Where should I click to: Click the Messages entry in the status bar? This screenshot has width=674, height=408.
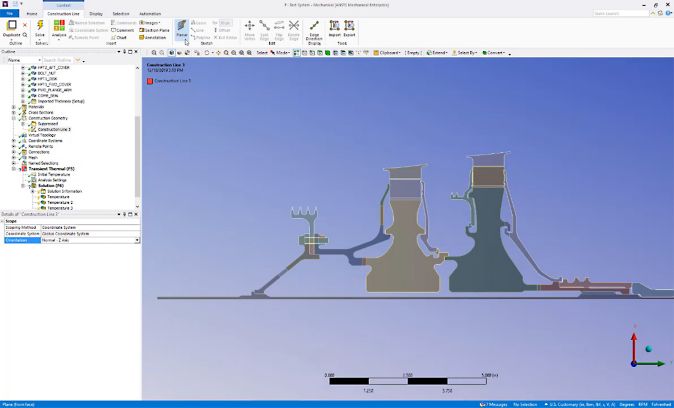[x=493, y=405]
